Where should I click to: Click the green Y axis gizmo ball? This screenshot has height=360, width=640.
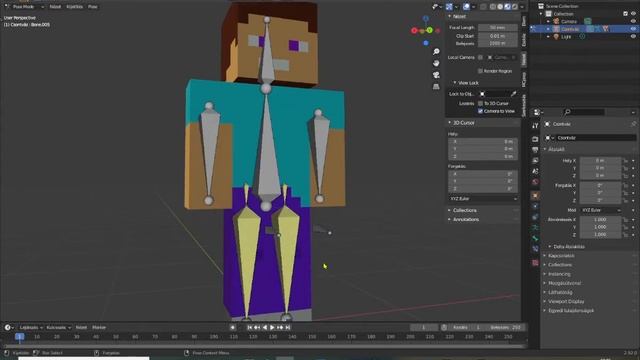pos(429,30)
